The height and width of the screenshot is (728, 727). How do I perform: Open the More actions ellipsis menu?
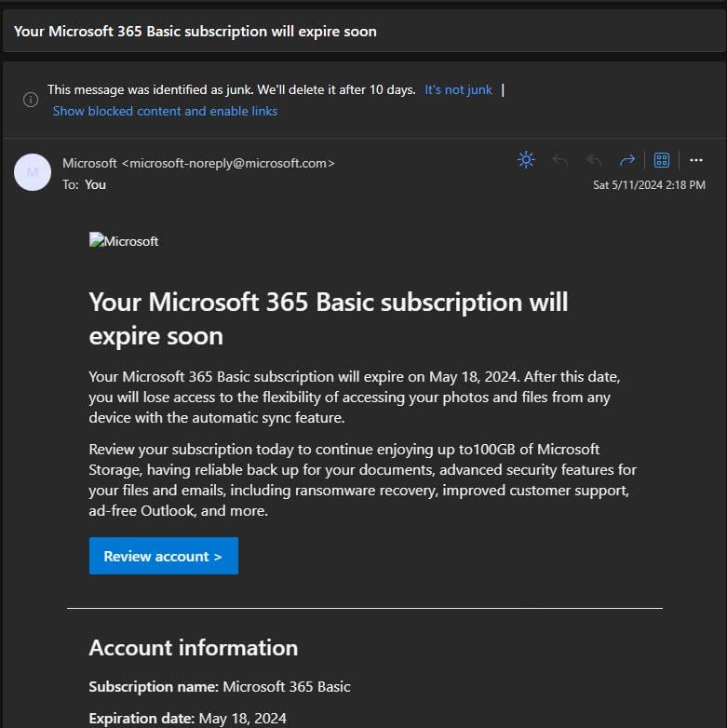click(696, 160)
